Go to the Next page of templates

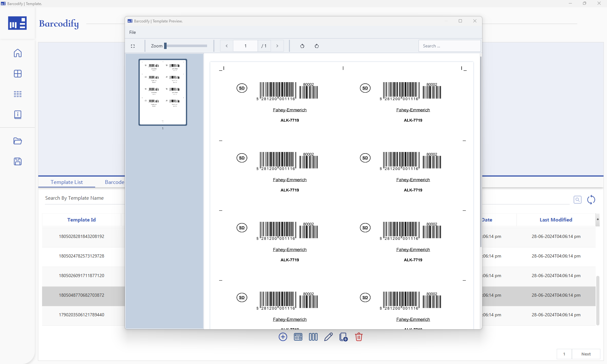coord(586,354)
